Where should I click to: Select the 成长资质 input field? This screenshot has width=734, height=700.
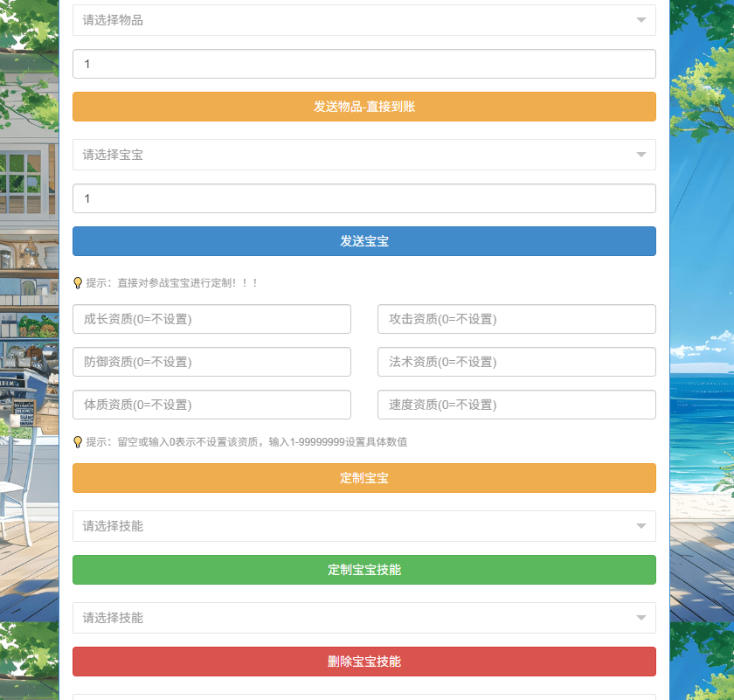pyautogui.click(x=211, y=319)
